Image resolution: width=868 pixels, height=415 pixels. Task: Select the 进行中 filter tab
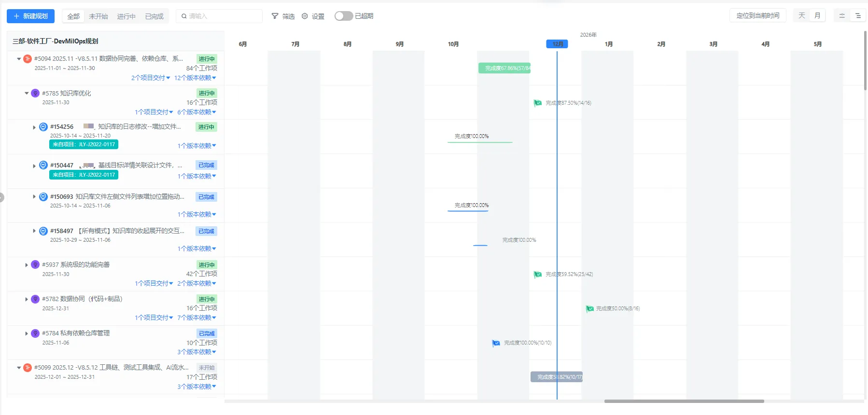tap(126, 16)
